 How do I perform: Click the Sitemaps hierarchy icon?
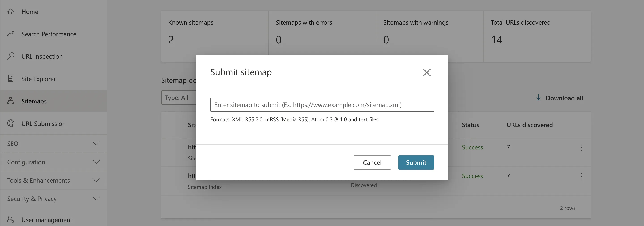11,101
